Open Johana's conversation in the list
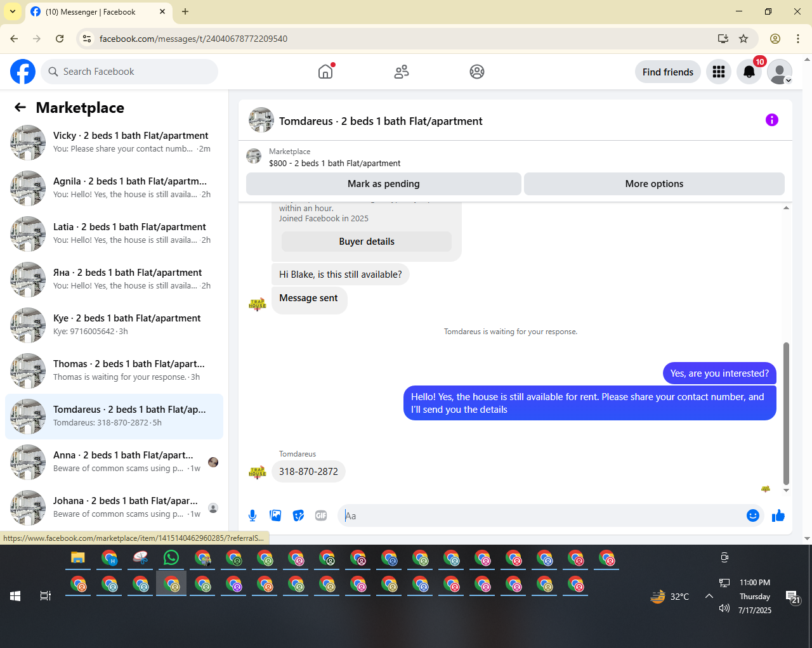812x648 pixels. 114,508
